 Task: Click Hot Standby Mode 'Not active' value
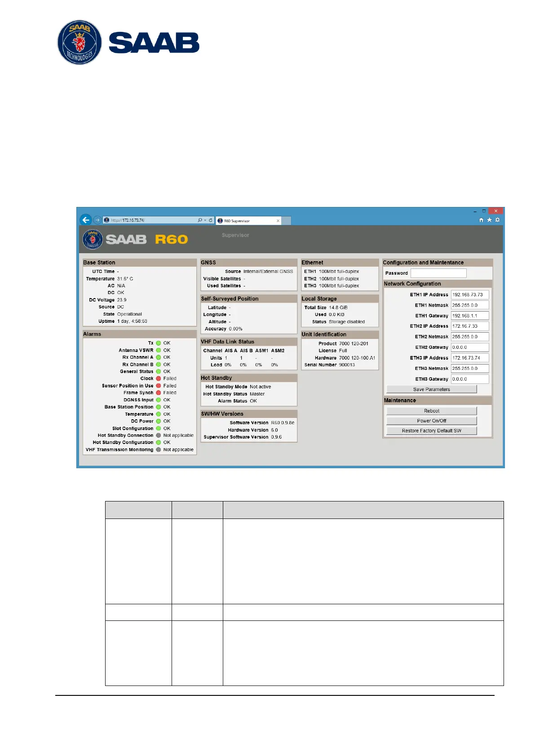261,387
